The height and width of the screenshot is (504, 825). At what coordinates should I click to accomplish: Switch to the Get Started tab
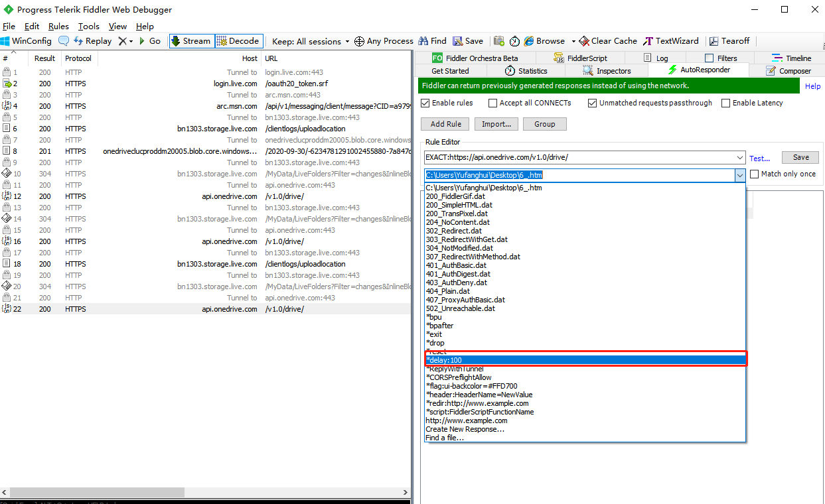pyautogui.click(x=450, y=71)
